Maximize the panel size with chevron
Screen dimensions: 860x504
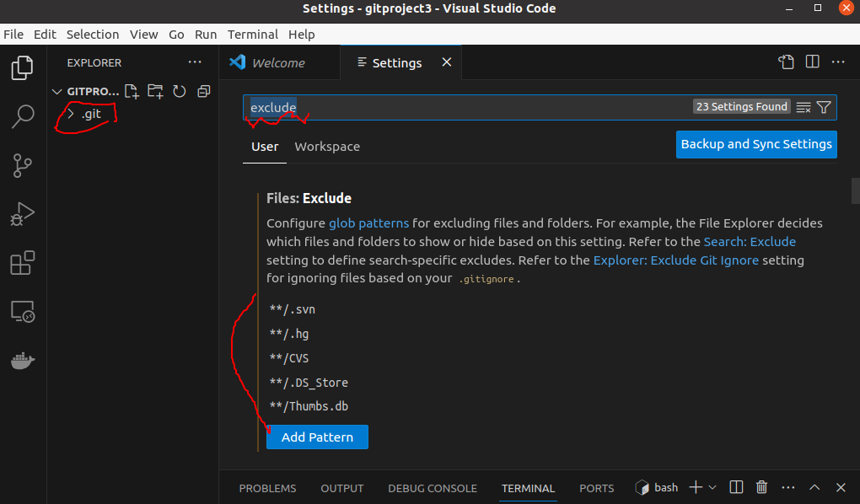(814, 487)
